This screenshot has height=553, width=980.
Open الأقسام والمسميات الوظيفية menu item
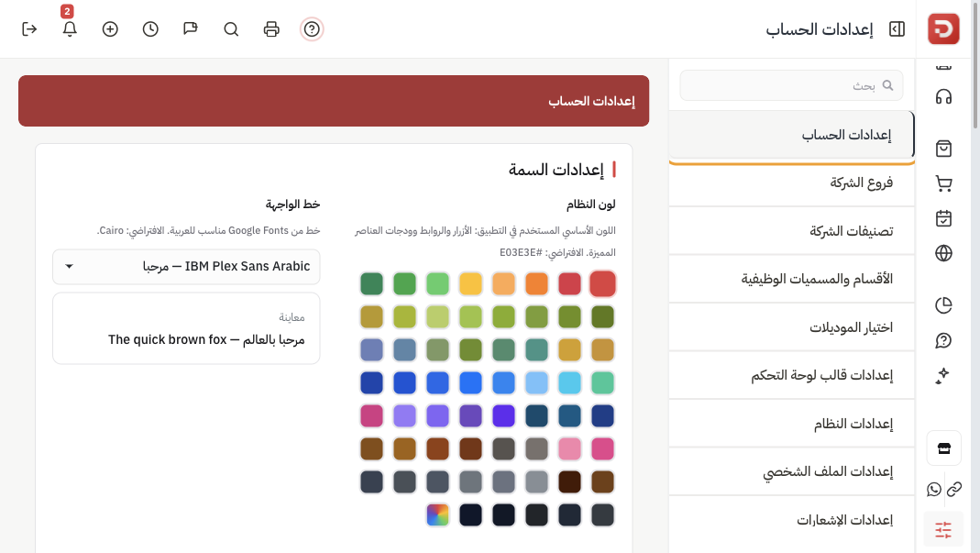pos(791,279)
